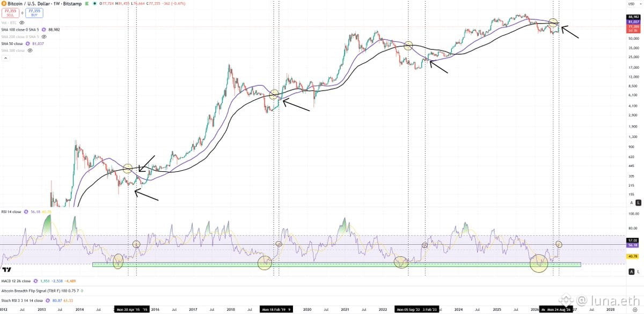This screenshot has width=644, height=314.
Task: Click the RSI purple status icon
Action: click(26, 212)
